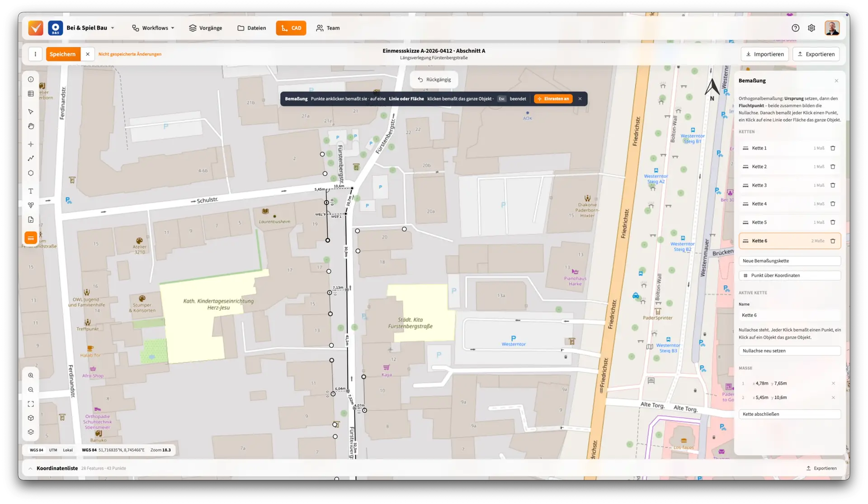The height and width of the screenshot is (504, 868).
Task: Select the point placement tool
Action: (31, 144)
